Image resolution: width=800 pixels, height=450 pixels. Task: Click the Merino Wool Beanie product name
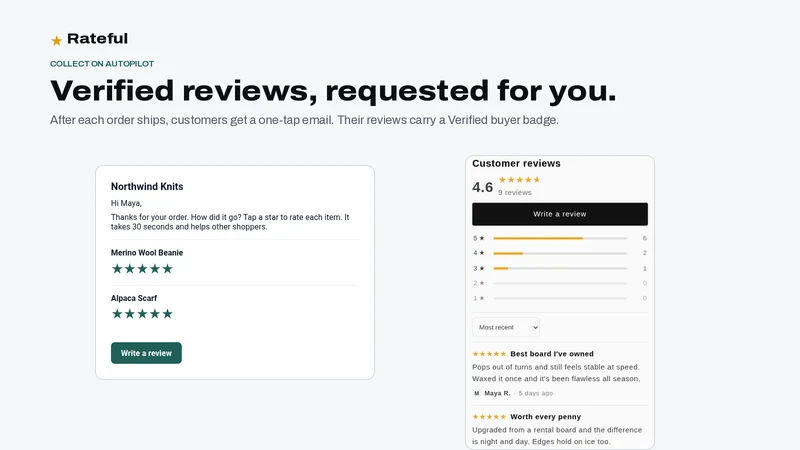[x=147, y=253]
